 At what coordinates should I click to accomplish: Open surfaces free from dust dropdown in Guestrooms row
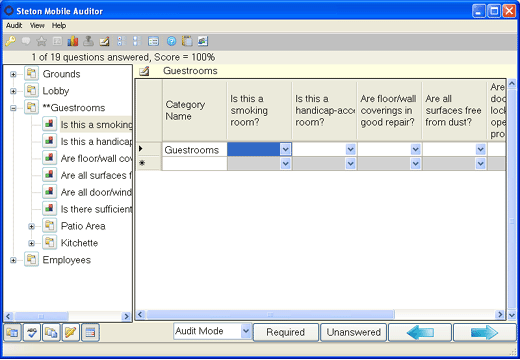480,149
